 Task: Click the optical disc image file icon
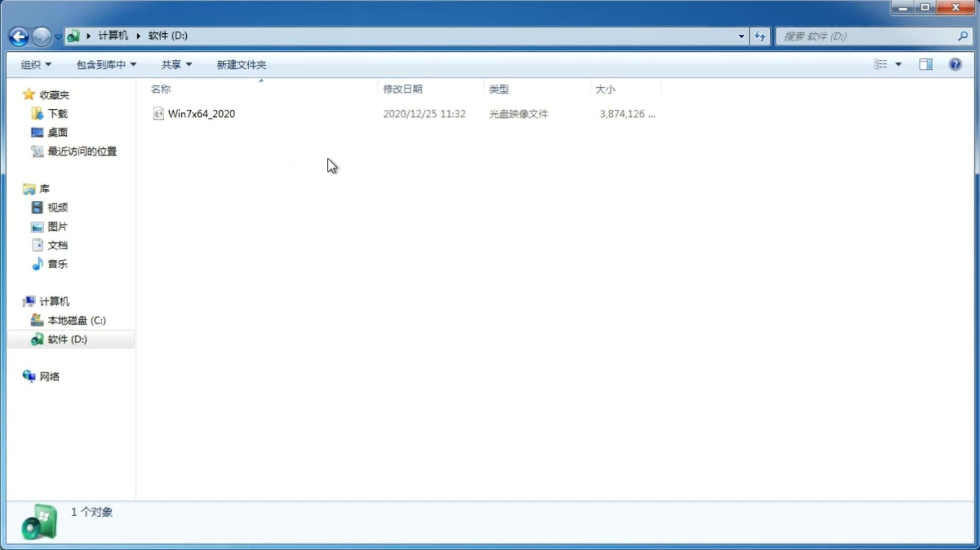pyautogui.click(x=158, y=114)
